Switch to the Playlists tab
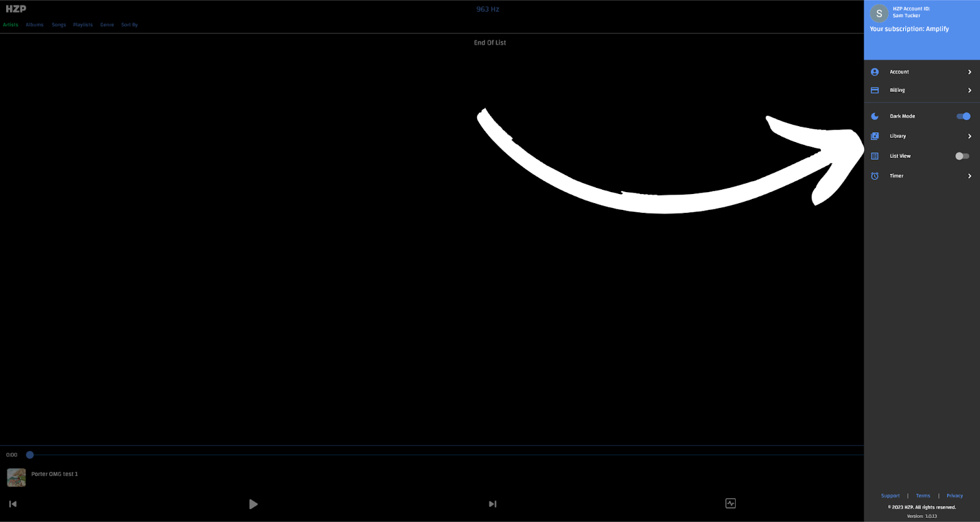980x522 pixels. (83, 25)
